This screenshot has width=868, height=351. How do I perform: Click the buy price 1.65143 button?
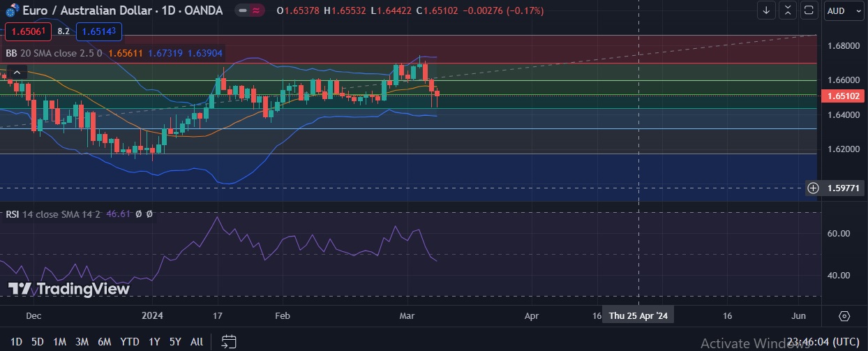pyautogui.click(x=100, y=31)
